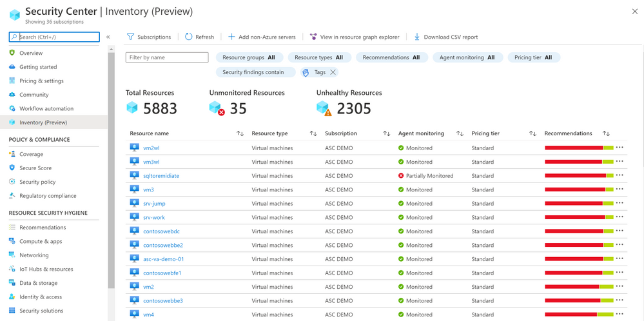Click the Subscriptions filter funnel icon

pos(130,37)
